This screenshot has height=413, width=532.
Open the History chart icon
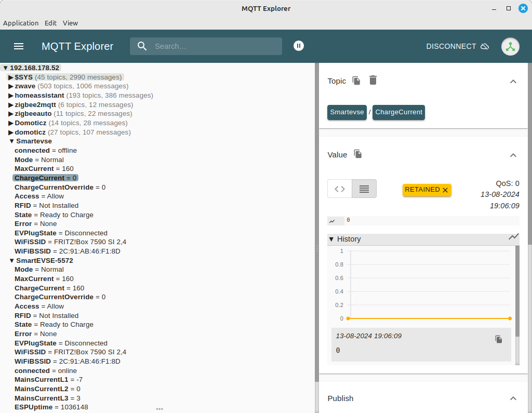pyautogui.click(x=514, y=236)
